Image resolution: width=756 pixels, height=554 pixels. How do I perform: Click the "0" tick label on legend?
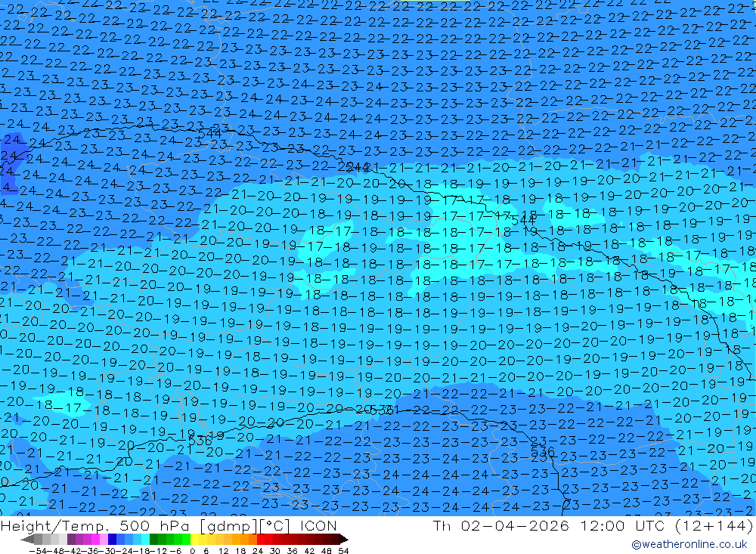pos(192,551)
